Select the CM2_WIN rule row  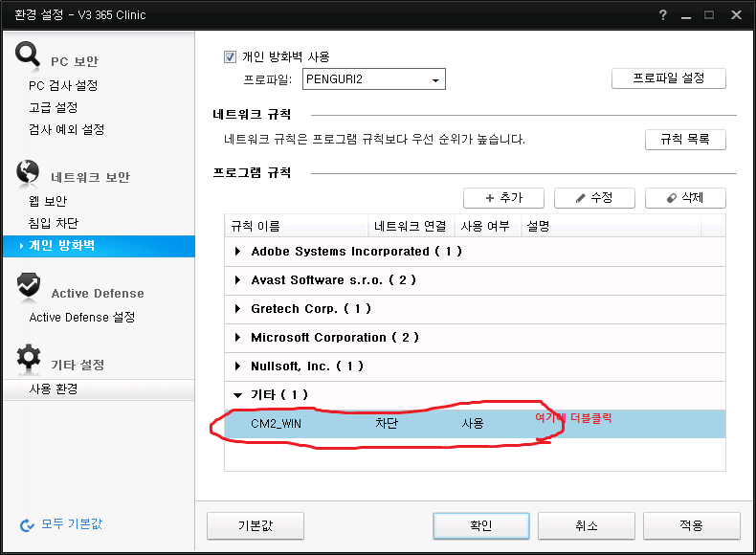475,424
